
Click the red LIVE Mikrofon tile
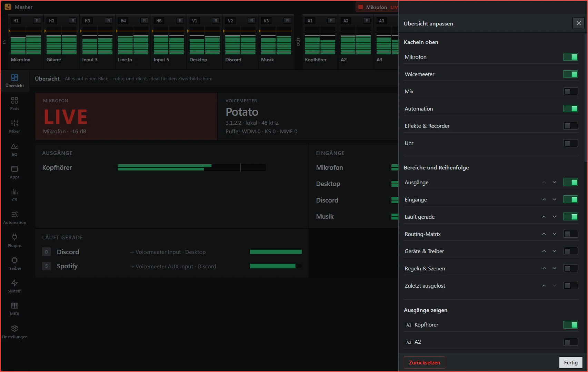[126, 116]
